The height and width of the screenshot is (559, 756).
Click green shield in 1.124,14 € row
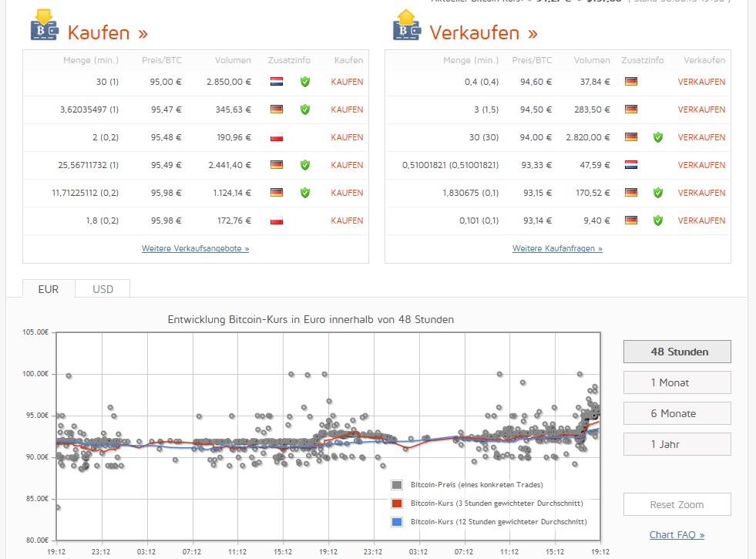click(305, 193)
